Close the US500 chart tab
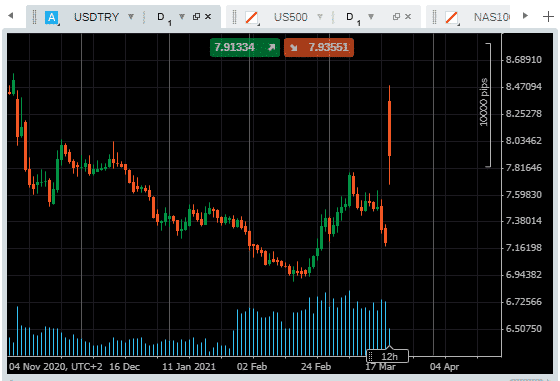The height and width of the screenshot is (381, 560). click(x=408, y=16)
